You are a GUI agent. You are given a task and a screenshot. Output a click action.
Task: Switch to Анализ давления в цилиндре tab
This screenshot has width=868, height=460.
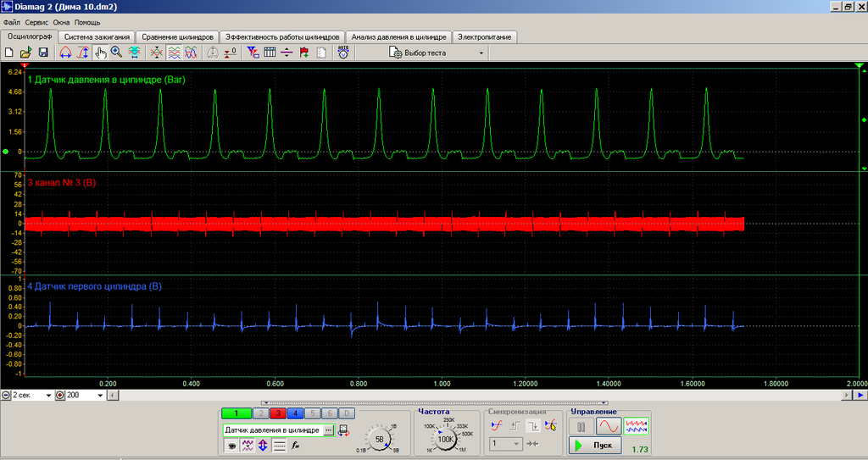(x=398, y=37)
